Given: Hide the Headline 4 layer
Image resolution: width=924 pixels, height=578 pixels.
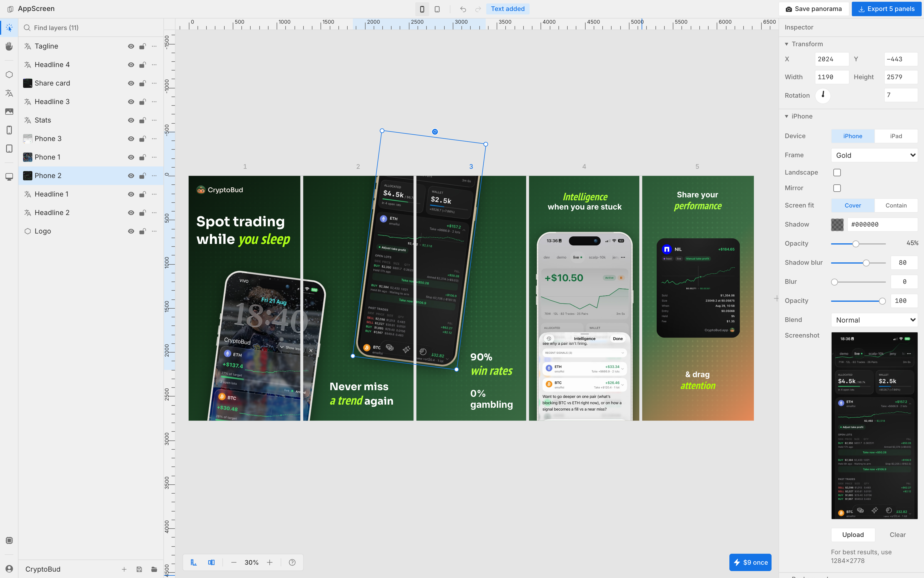Looking at the screenshot, I should 131,65.
